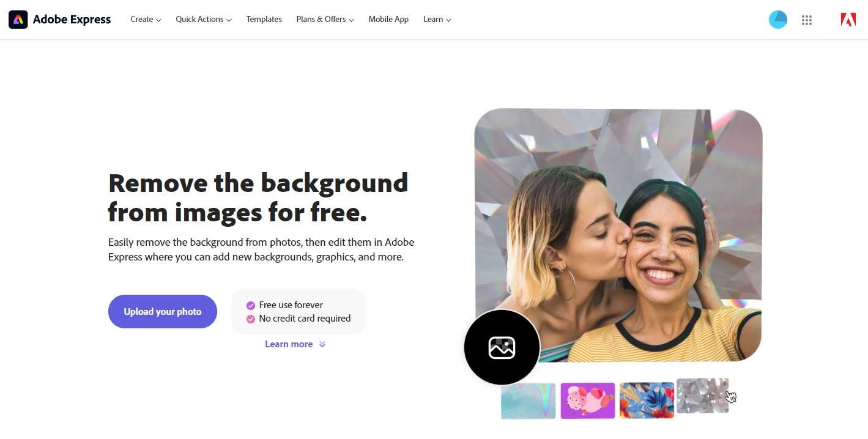Select the silver crystal background thumbnail
Screen dimensions: 868x439
703,396
